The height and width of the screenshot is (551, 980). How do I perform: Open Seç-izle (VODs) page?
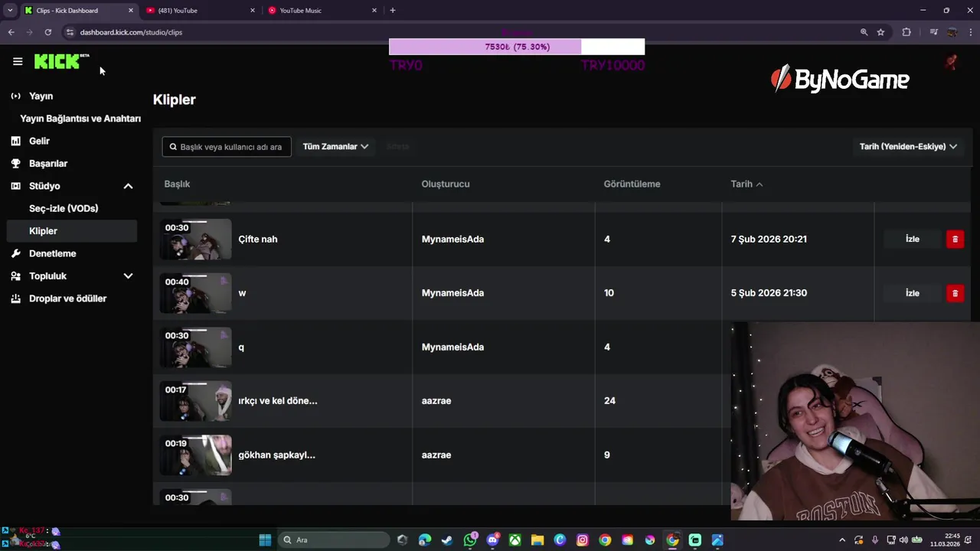[64, 208]
